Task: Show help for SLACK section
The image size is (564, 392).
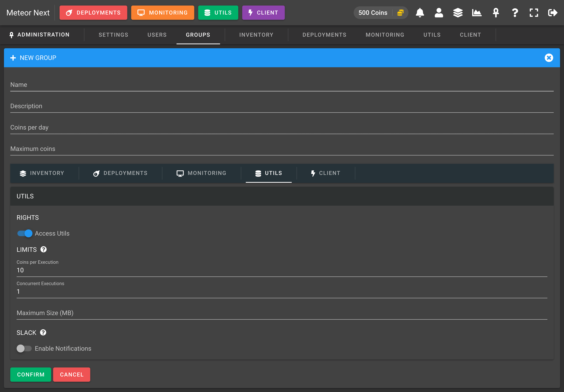Action: [x=43, y=332]
